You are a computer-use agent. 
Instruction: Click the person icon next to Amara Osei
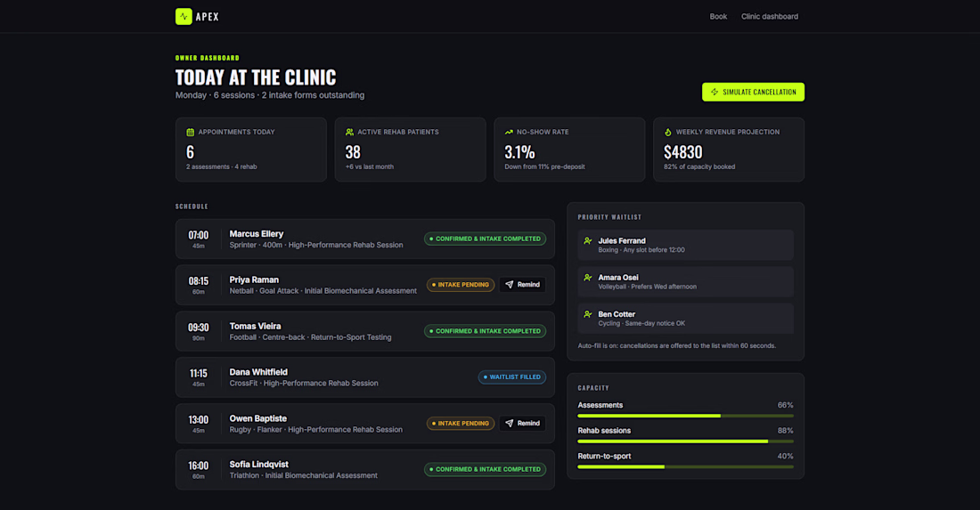tap(587, 278)
